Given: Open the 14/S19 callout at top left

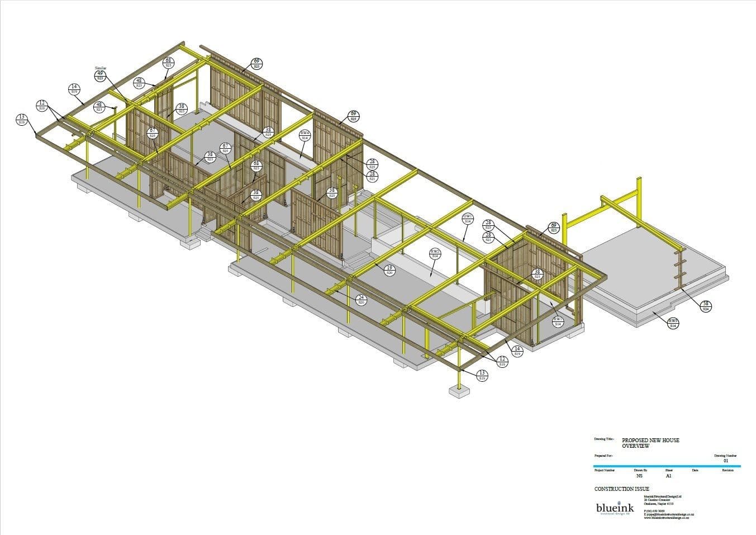Looking at the screenshot, I should 74,89.
